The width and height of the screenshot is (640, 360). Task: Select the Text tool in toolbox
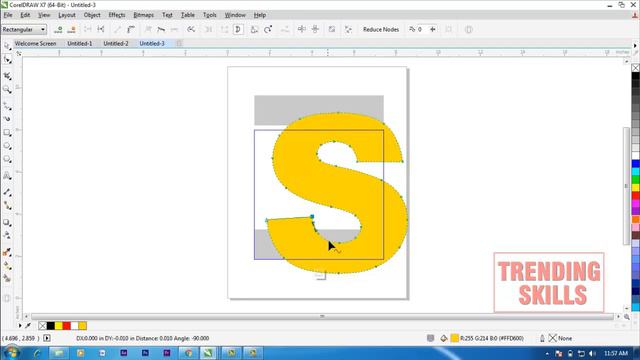pyautogui.click(x=7, y=176)
